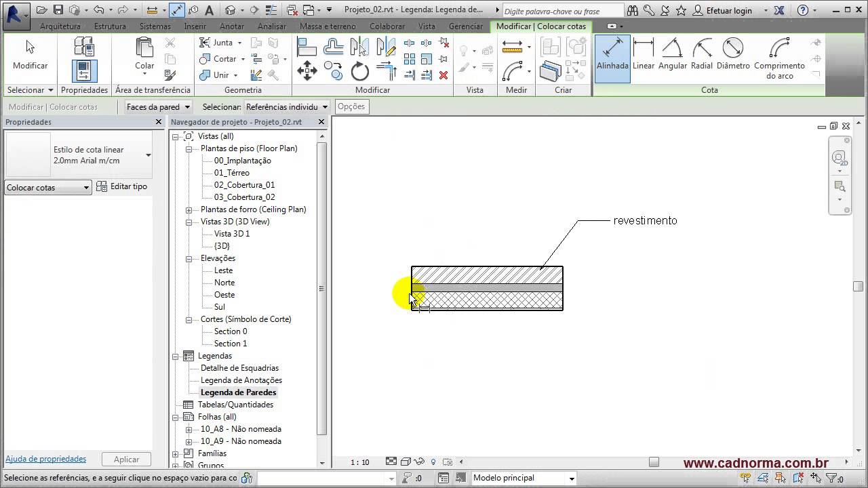The width and height of the screenshot is (868, 488).
Task: Click the Undo arrow icon
Action: (99, 10)
